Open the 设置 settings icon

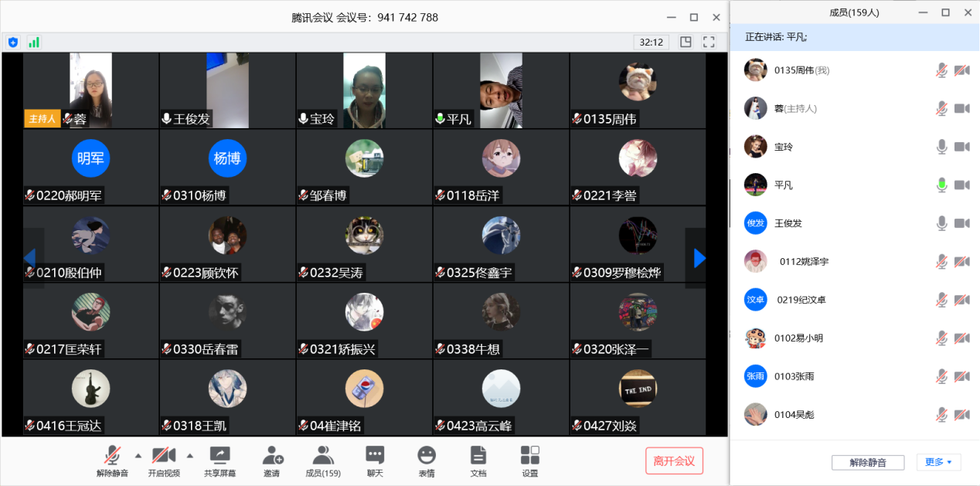530,455
